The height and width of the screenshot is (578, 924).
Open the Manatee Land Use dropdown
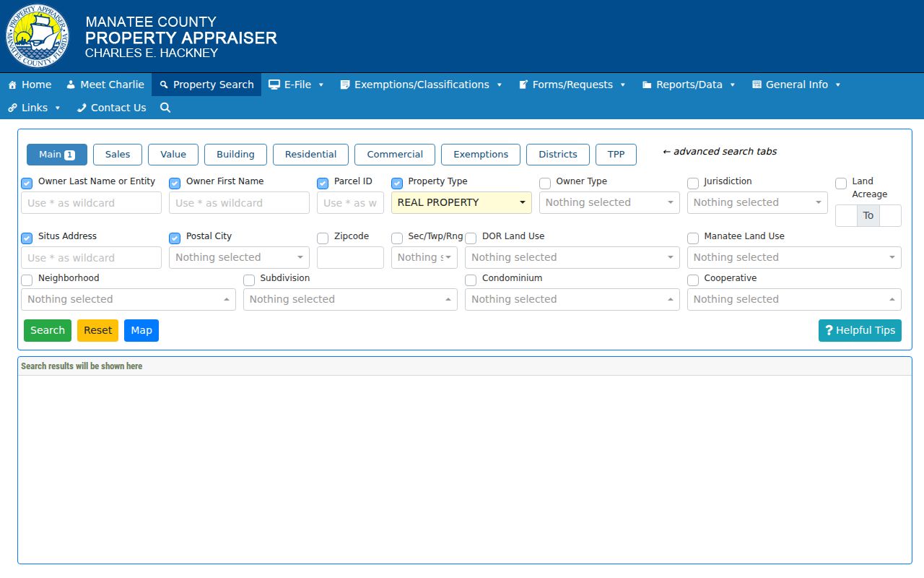pos(794,257)
